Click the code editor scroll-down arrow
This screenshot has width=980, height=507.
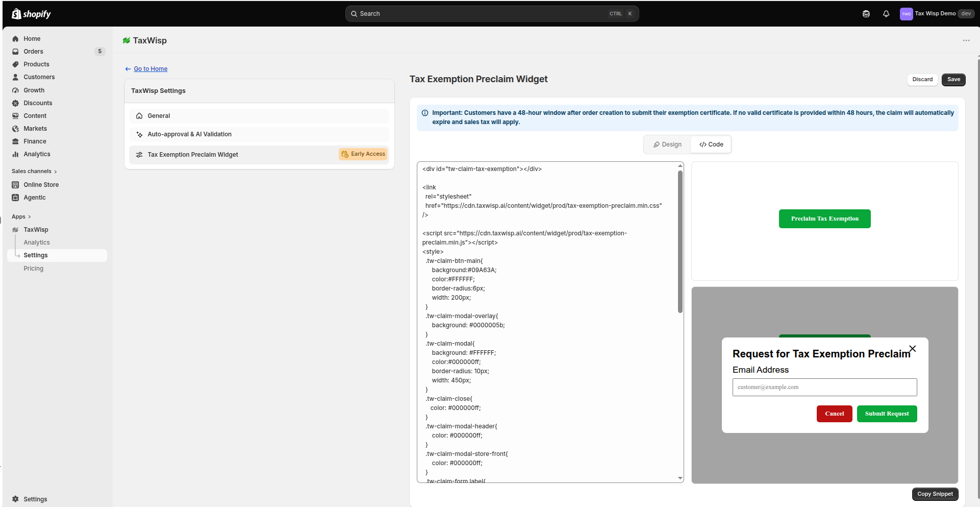pos(680,478)
